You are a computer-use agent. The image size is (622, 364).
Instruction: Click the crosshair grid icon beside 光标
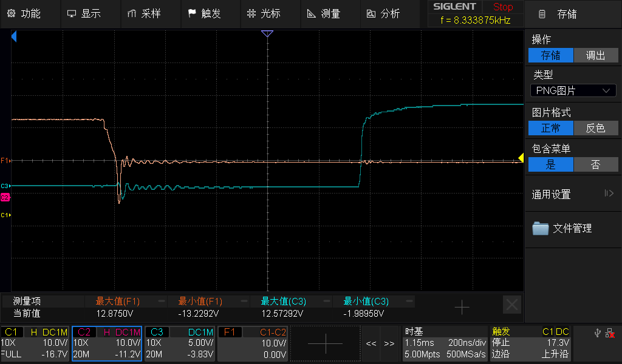click(251, 14)
